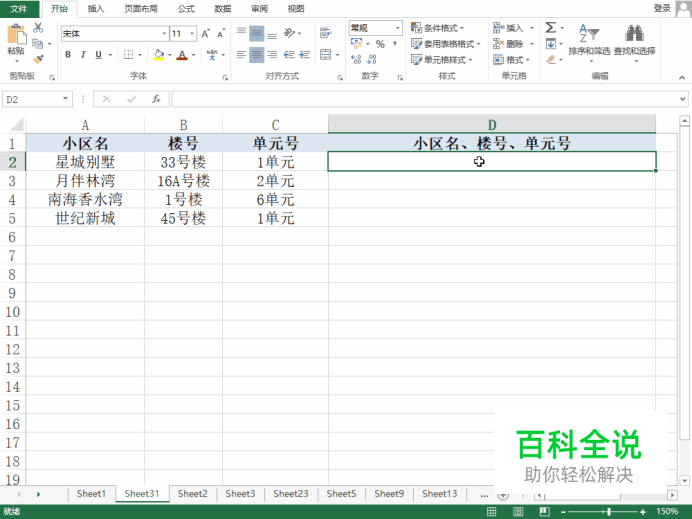Click the Format Painter brush icon
The image size is (692, 519).
click(x=38, y=58)
